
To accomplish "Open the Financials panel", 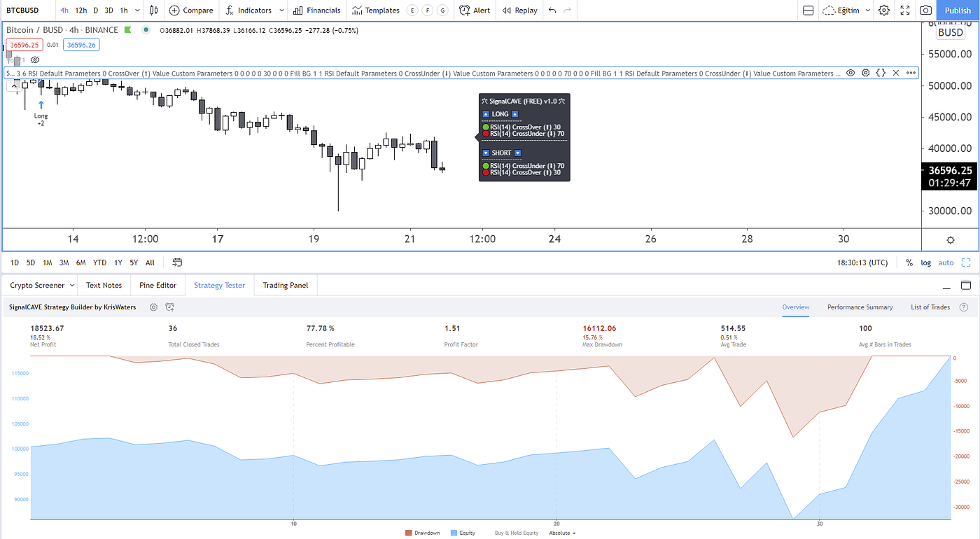I will pyautogui.click(x=316, y=10).
